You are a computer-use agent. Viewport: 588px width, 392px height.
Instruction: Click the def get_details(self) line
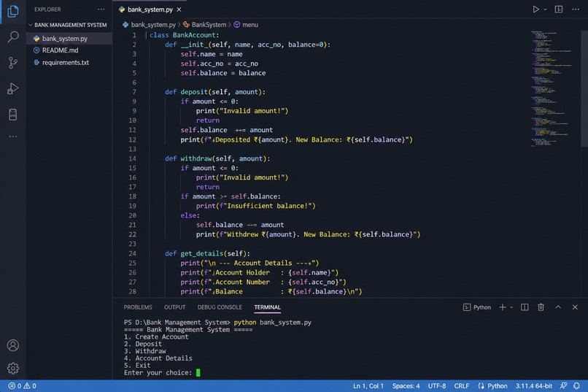(207, 253)
